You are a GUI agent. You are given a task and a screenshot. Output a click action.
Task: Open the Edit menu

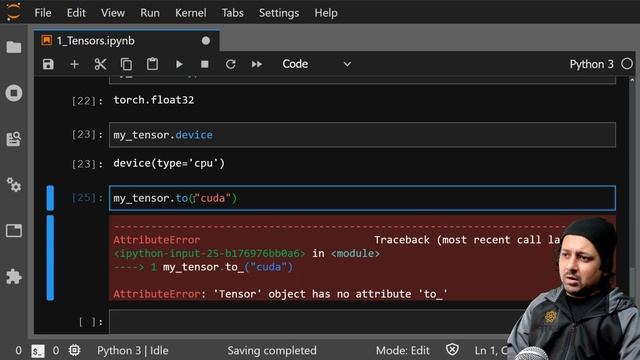[x=76, y=13]
